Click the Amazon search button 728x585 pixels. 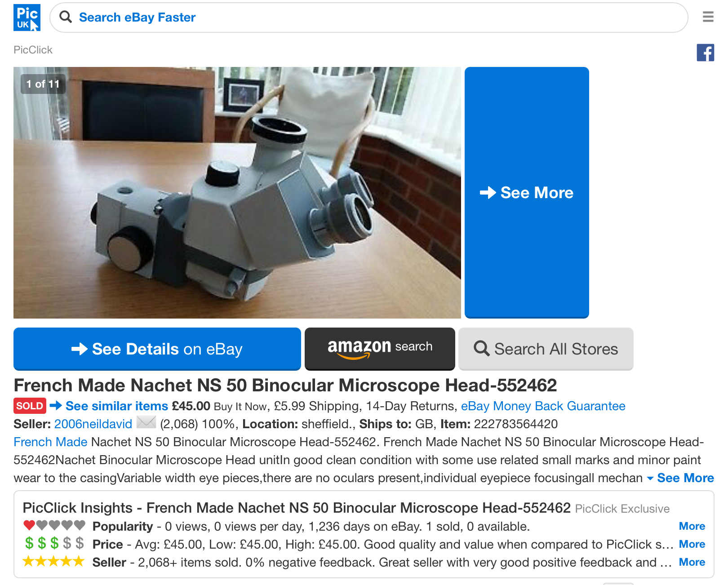380,349
